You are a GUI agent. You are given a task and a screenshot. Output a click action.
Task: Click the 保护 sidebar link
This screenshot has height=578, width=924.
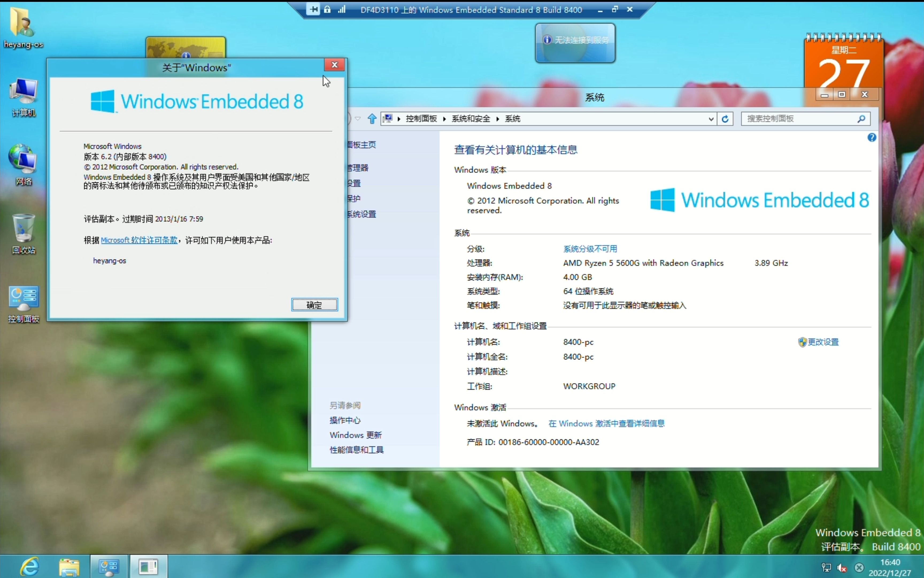coord(353,198)
